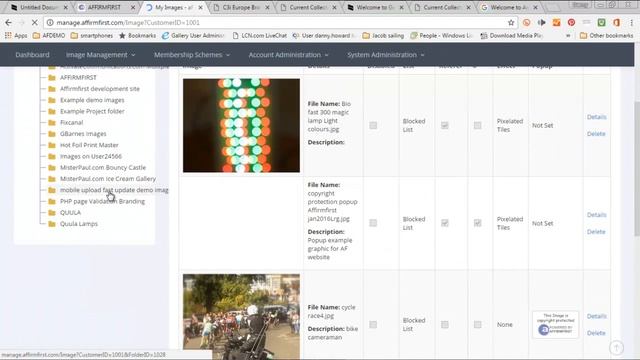
Task: Delete the copyright protection popup image
Action: pyautogui.click(x=596, y=231)
